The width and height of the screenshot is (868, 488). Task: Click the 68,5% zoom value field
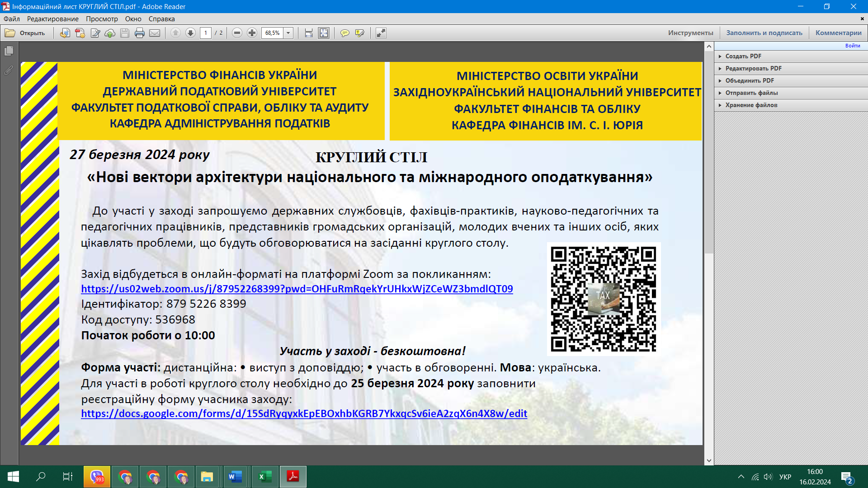point(272,33)
